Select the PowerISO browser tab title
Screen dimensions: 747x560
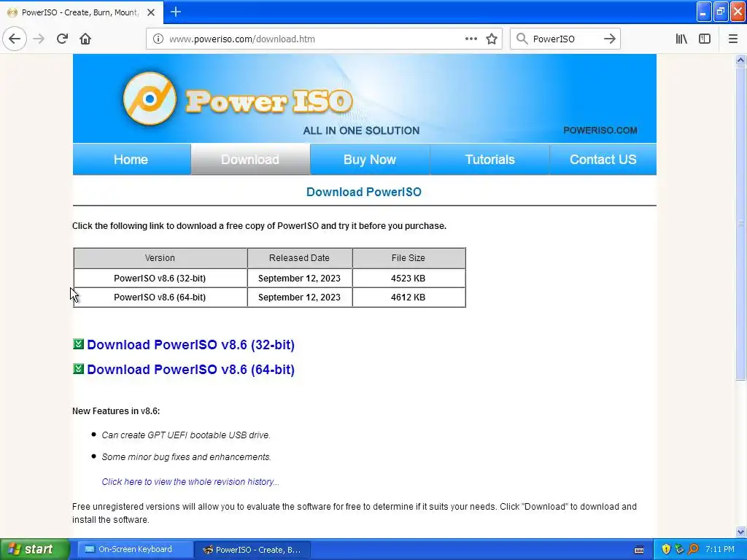(80, 12)
